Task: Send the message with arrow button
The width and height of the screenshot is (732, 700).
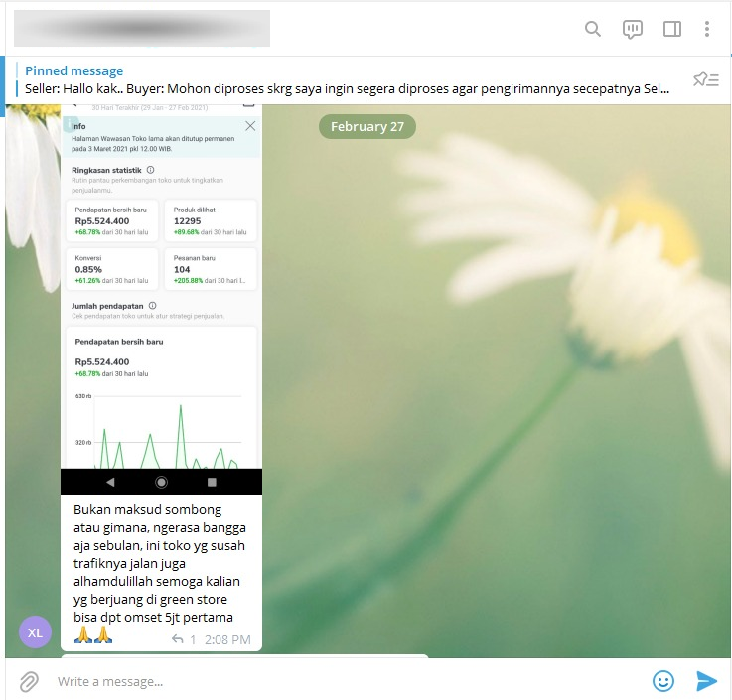Action: pyautogui.click(x=706, y=681)
